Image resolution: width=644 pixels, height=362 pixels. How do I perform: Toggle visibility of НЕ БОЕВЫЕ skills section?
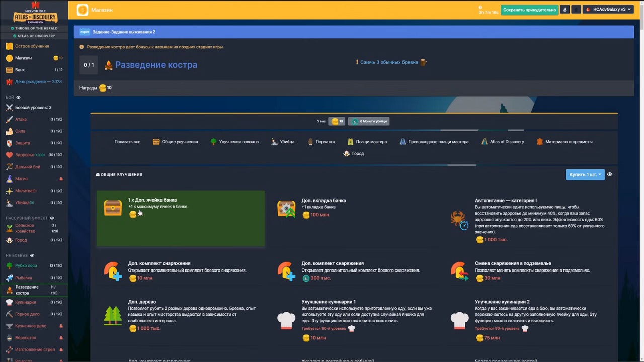[33, 255]
